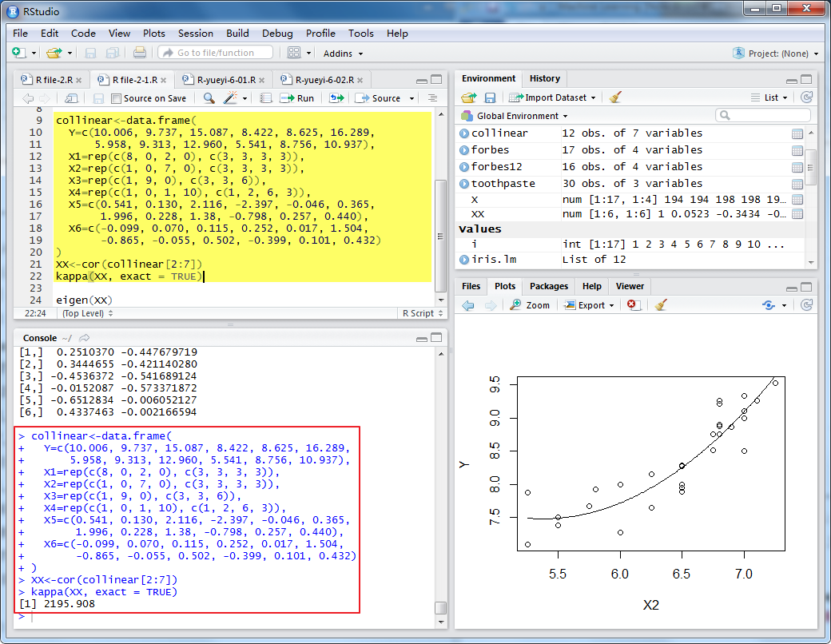Clear the environment with the broom icon
The height and width of the screenshot is (644, 831).
(614, 97)
